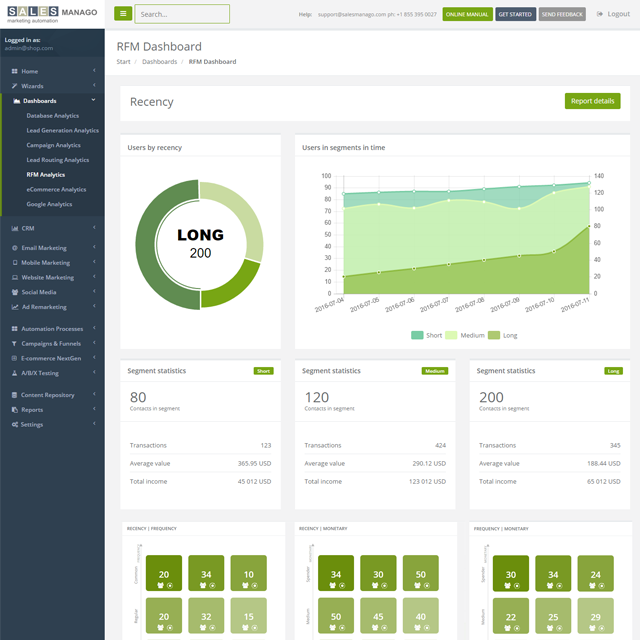Select eCommerce Analytics item

56,189
